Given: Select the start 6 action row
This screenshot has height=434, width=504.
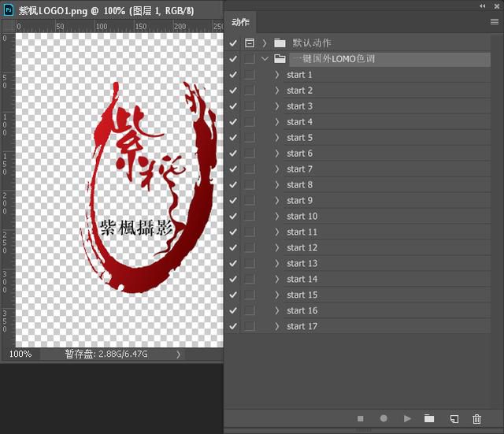Looking at the screenshot, I should point(387,154).
